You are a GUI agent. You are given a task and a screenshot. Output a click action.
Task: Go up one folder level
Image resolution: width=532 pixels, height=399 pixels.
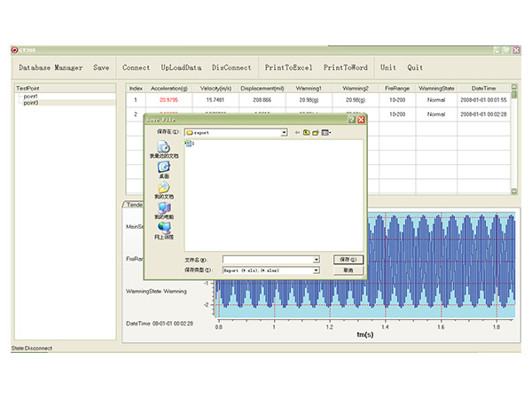[x=307, y=133]
